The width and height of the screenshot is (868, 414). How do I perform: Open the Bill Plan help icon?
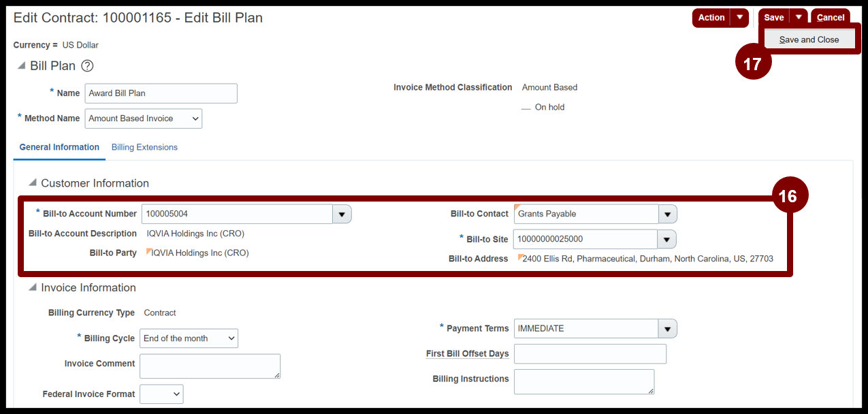(x=87, y=66)
